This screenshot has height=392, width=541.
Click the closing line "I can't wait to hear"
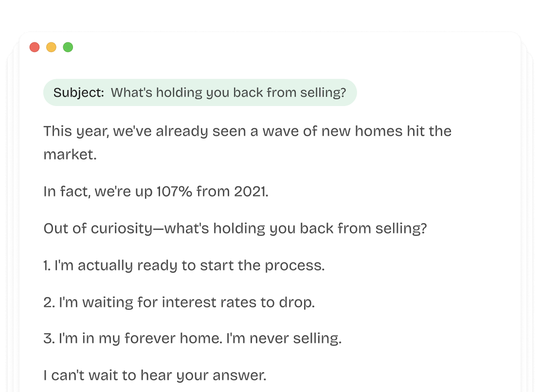[155, 375]
